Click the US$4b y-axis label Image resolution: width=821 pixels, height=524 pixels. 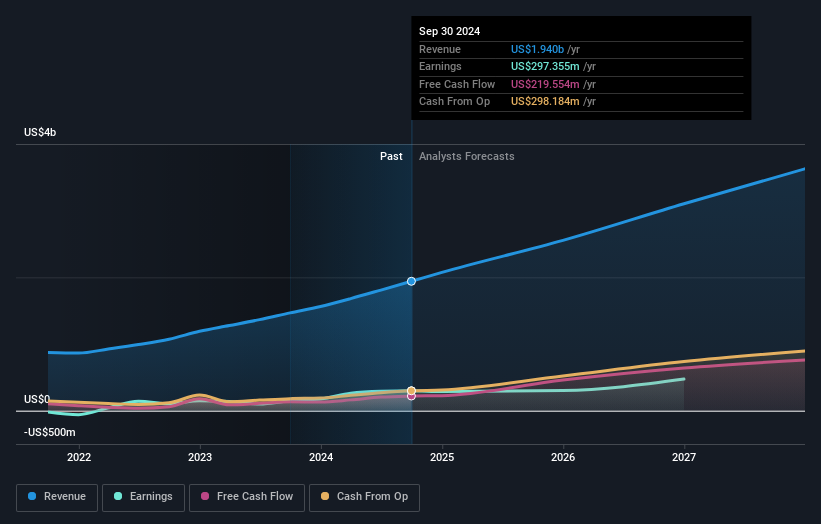[x=40, y=132]
